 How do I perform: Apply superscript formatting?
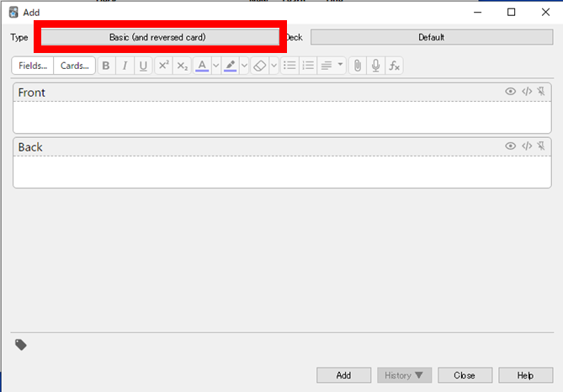click(x=164, y=66)
